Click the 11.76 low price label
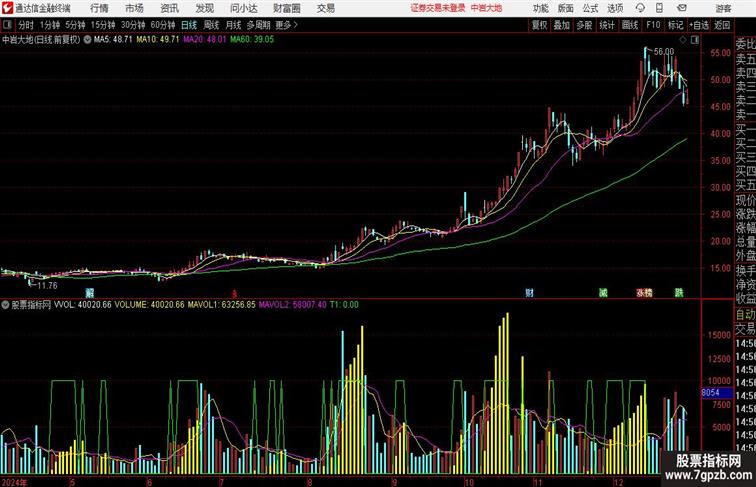Screen dimensions: 756x487 tap(47, 285)
